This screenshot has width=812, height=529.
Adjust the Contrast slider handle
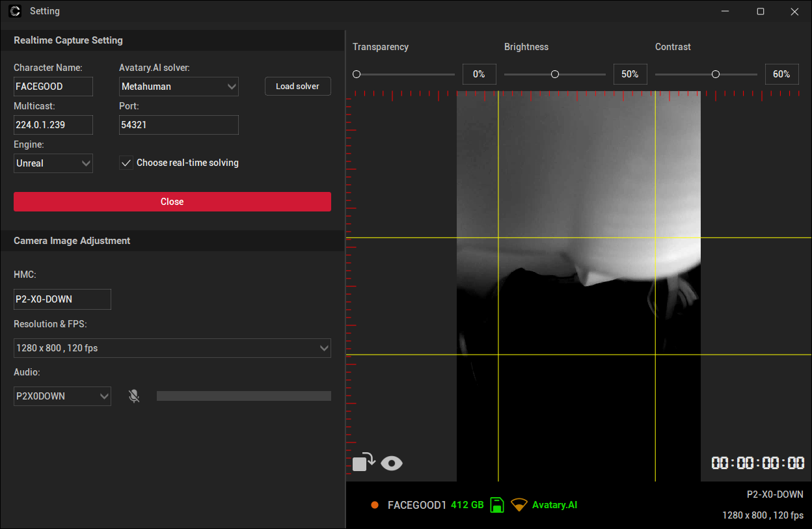[x=716, y=74]
